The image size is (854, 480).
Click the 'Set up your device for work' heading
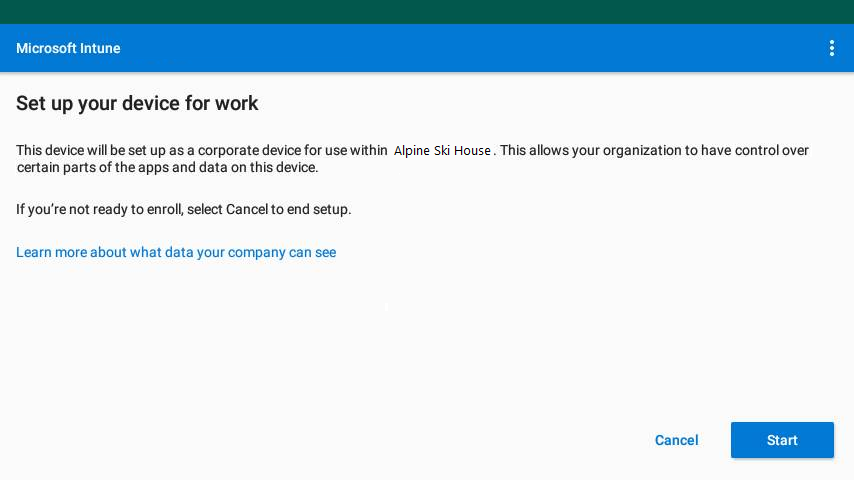(137, 104)
